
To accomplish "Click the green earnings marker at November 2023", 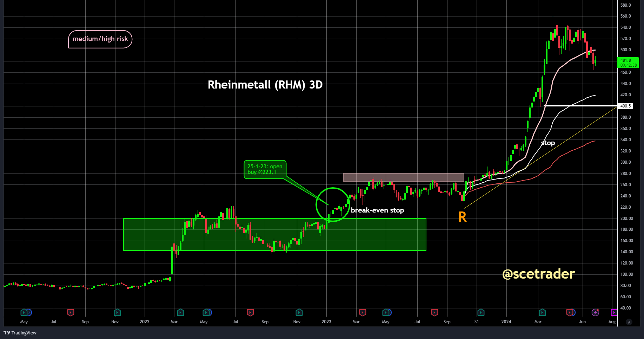I will pos(481,312).
